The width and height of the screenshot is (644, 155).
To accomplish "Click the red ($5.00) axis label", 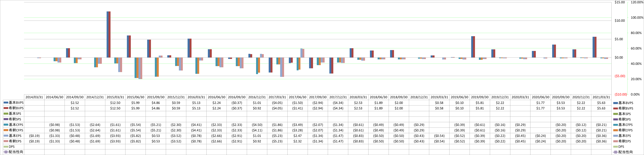I will pyautogui.click(x=620, y=76).
